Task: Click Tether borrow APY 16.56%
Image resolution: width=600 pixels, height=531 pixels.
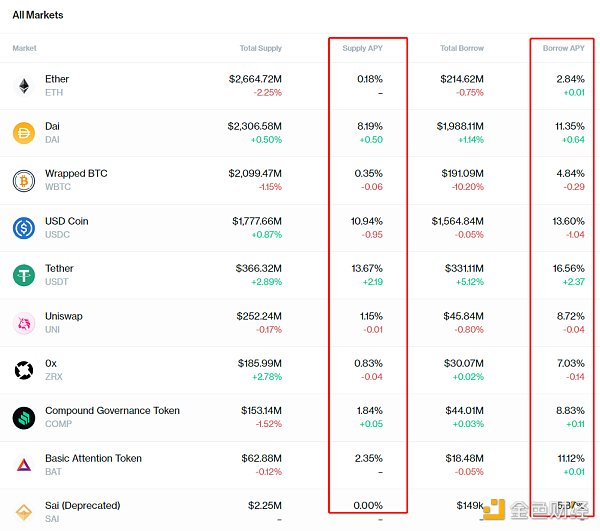Action: point(569,268)
